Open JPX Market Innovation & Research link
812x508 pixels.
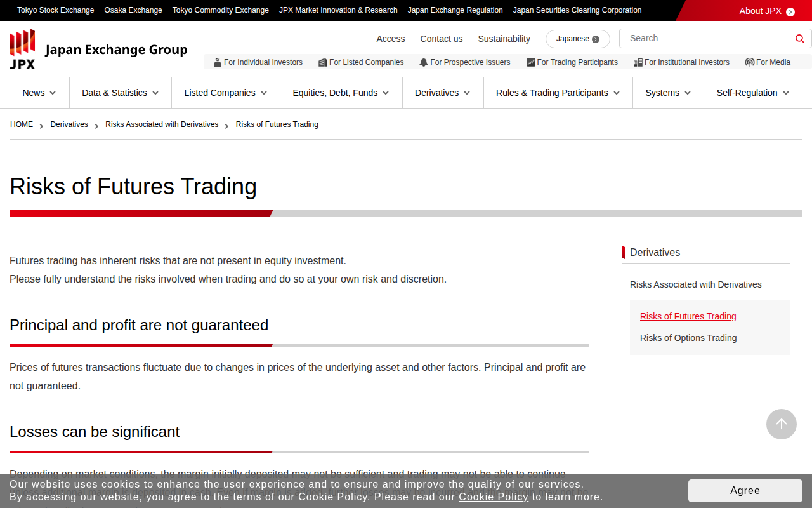click(339, 10)
